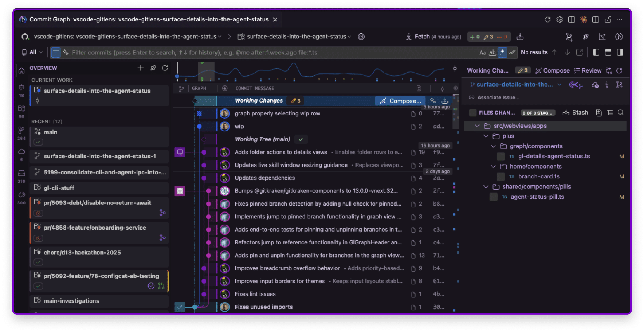Screen dimensions: 644x331
Task: Collapse the src/webviews/apps folder
Action: [477, 126]
